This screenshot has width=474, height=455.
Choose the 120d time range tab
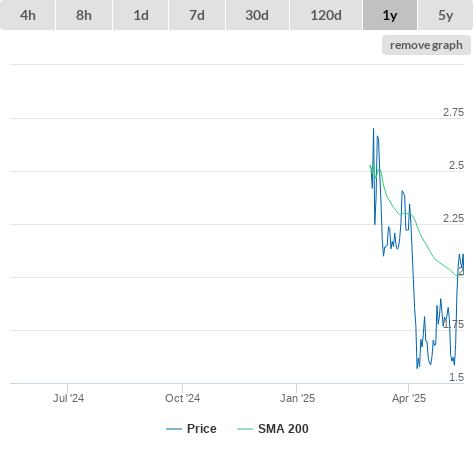point(326,15)
